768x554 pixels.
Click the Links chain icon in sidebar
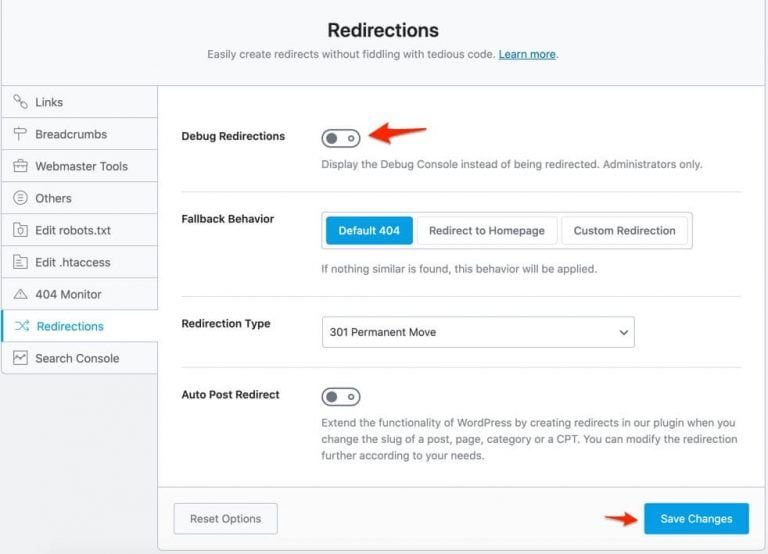(20, 102)
